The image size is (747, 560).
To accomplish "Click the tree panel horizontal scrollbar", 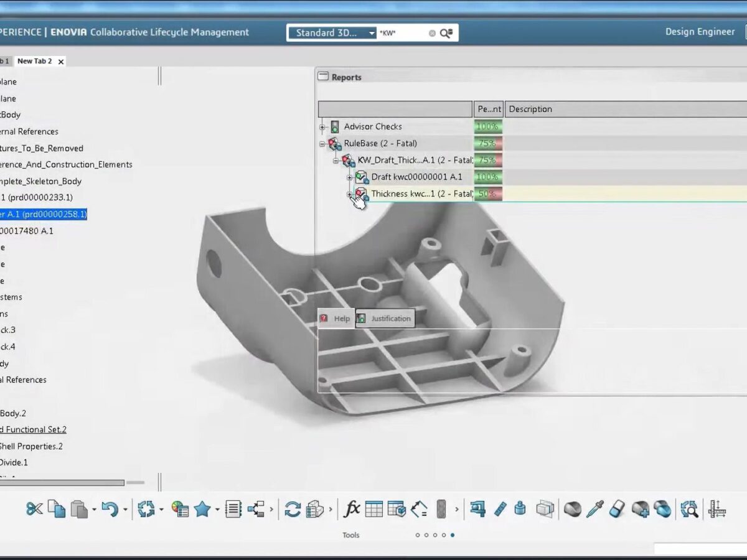I will tap(62, 482).
